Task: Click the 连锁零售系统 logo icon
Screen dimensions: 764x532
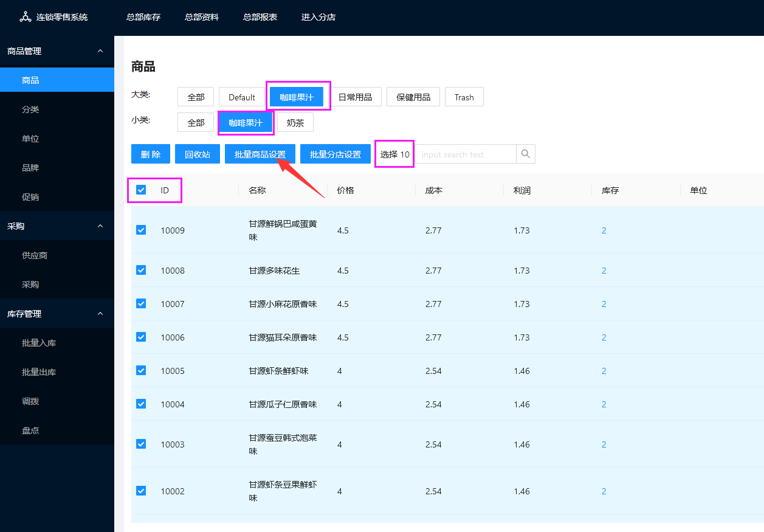Action: click(25, 17)
